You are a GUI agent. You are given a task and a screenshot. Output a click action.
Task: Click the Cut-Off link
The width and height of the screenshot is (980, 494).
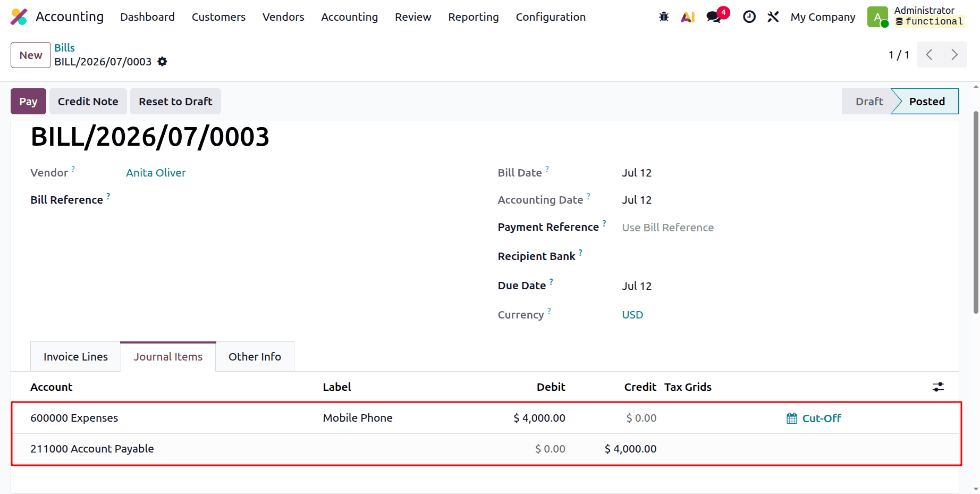[x=822, y=418]
